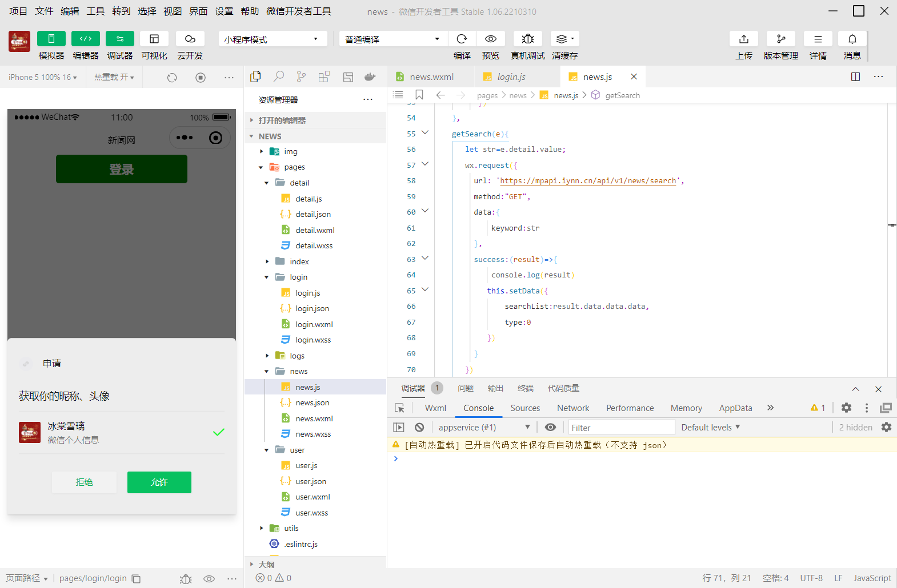Click the simulator stop record icon
The height and width of the screenshot is (588, 897).
(201, 77)
